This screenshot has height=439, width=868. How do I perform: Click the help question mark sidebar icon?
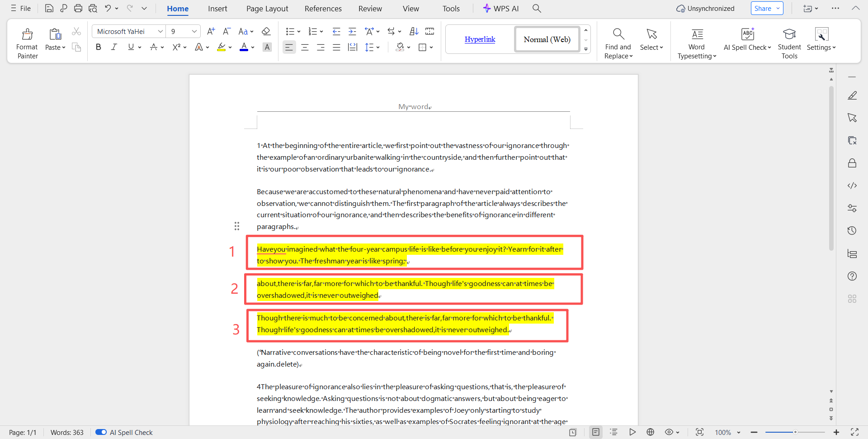pos(852,276)
